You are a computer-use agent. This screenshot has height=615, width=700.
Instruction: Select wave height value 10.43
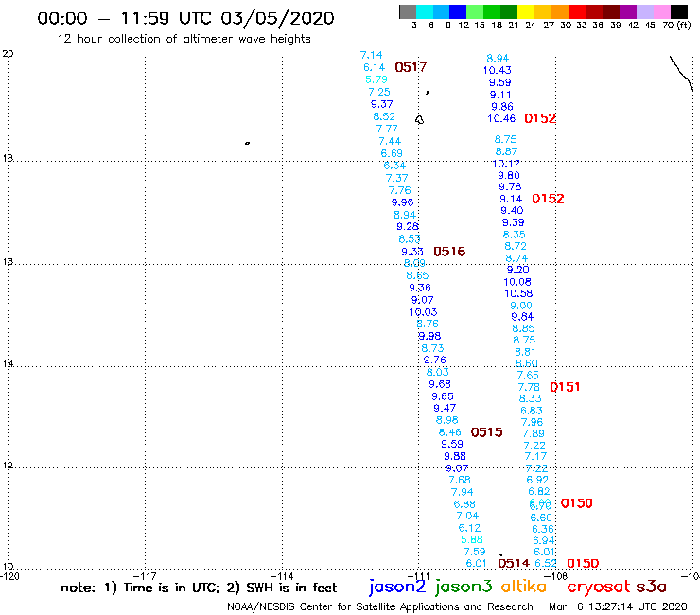[498, 70]
